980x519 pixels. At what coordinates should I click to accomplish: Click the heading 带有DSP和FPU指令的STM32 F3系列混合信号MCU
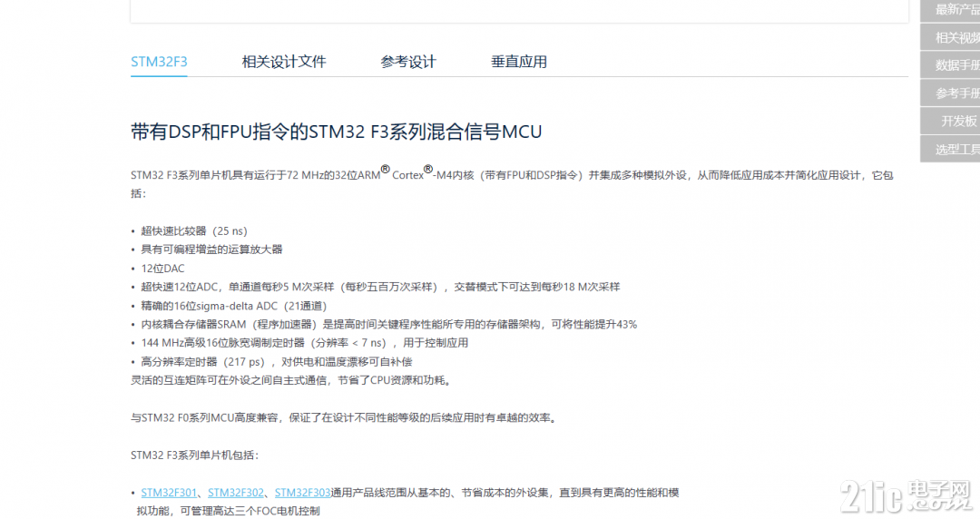[x=337, y=132]
